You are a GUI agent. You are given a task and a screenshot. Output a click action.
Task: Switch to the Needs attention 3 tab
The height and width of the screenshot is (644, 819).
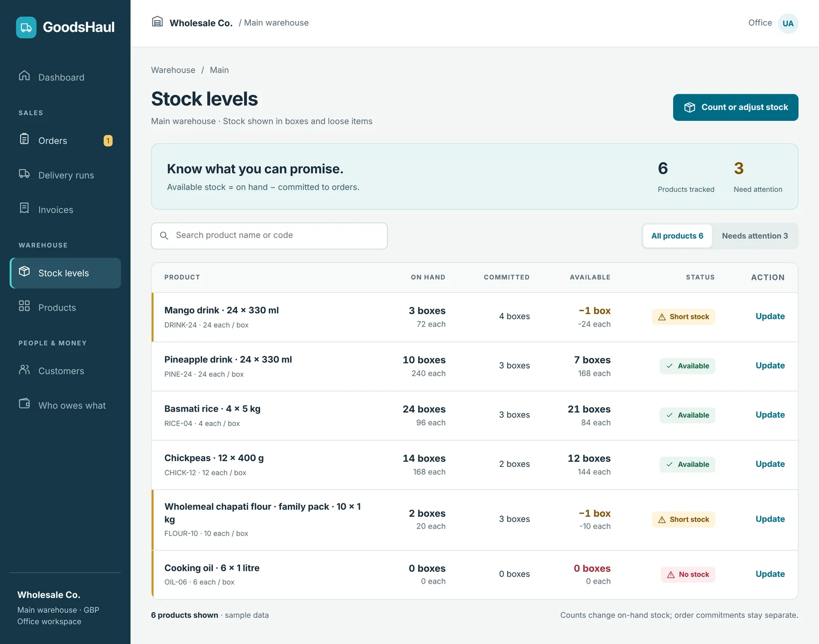click(x=755, y=236)
